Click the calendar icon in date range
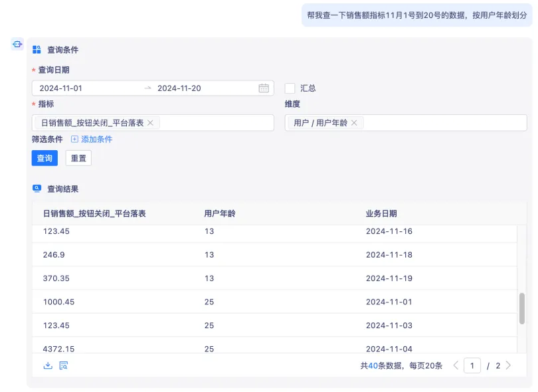This screenshot has width=538, height=392. point(264,88)
